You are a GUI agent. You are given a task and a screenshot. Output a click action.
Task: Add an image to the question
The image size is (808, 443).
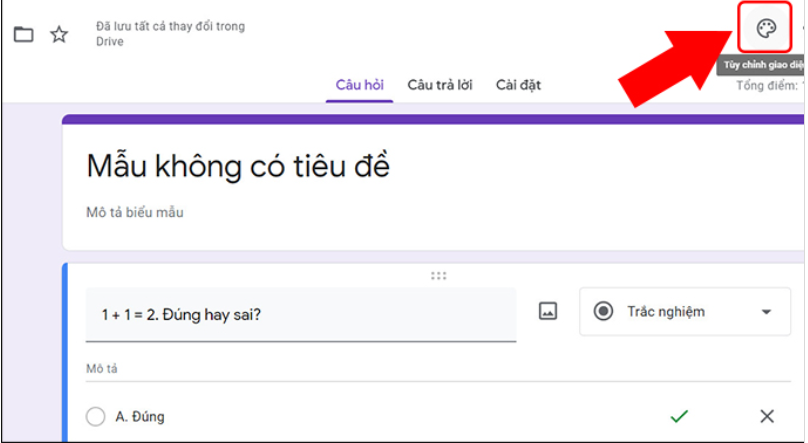(548, 311)
